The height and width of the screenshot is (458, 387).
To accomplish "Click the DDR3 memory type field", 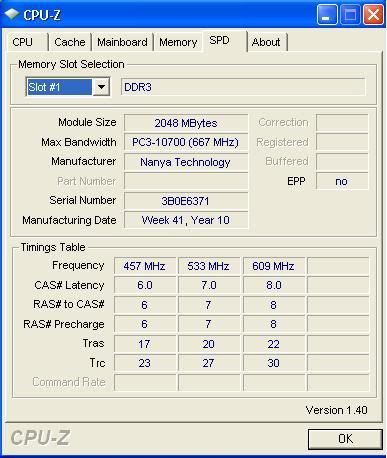I will pos(243,87).
